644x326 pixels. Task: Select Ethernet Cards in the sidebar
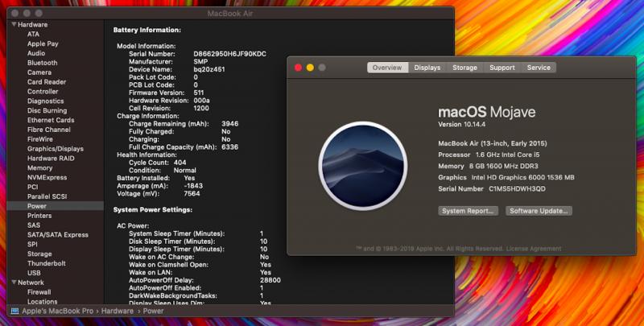pyautogui.click(x=51, y=120)
